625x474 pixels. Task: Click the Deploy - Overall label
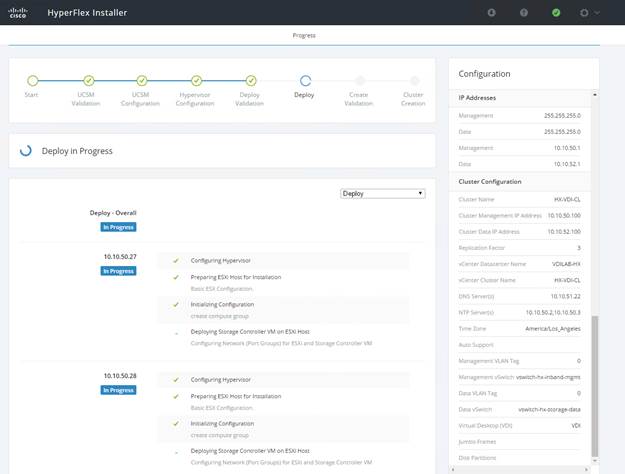click(113, 213)
